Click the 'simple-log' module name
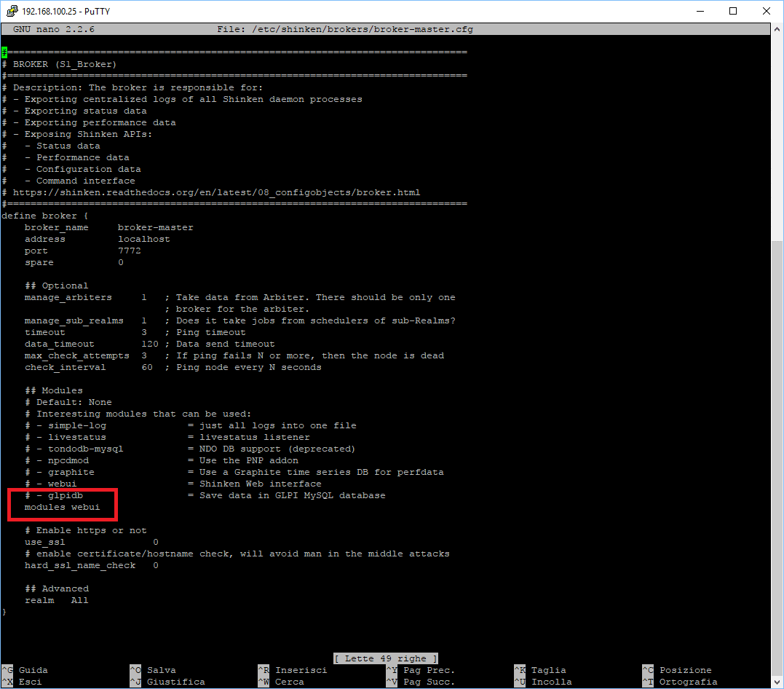This screenshot has width=784, height=689. pos(77,425)
